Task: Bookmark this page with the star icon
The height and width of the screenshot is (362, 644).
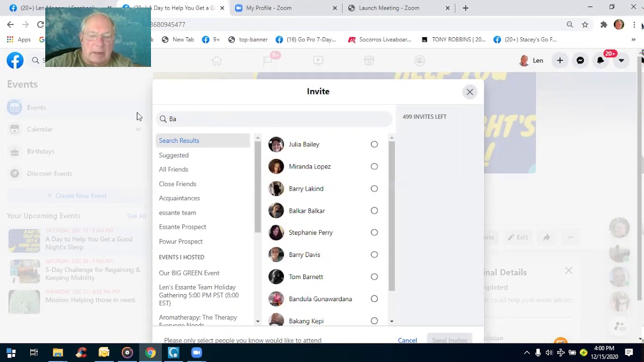Action: (x=585, y=25)
